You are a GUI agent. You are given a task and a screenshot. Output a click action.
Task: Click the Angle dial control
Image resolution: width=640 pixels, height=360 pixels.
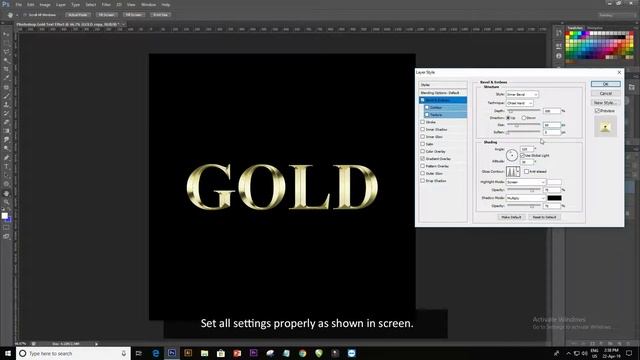(x=512, y=155)
